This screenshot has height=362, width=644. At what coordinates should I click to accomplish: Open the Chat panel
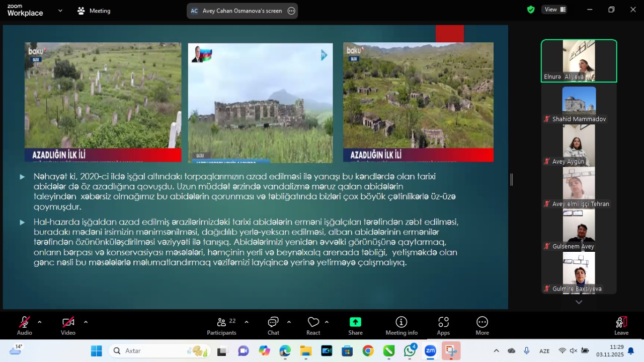[273, 326]
